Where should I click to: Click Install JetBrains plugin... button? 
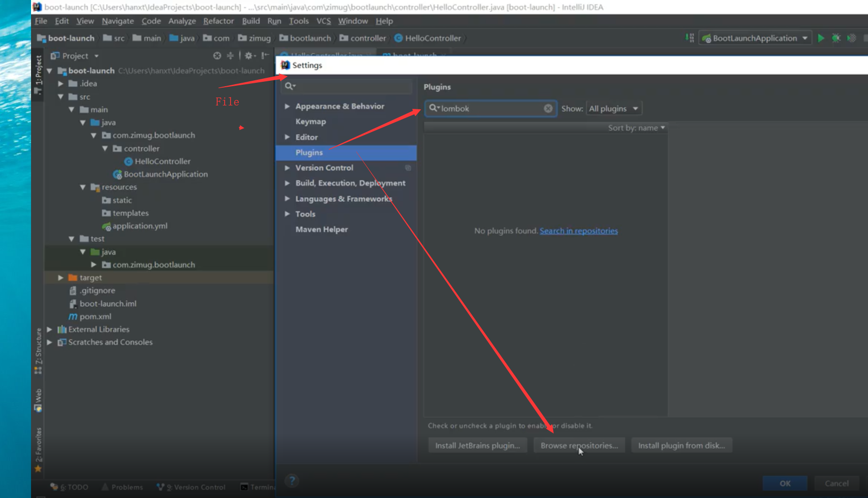(477, 445)
